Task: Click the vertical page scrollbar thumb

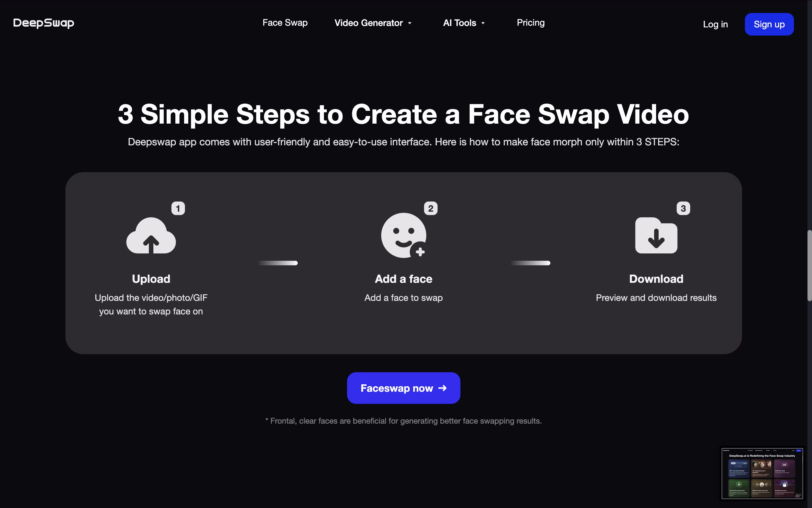Action: [809, 265]
